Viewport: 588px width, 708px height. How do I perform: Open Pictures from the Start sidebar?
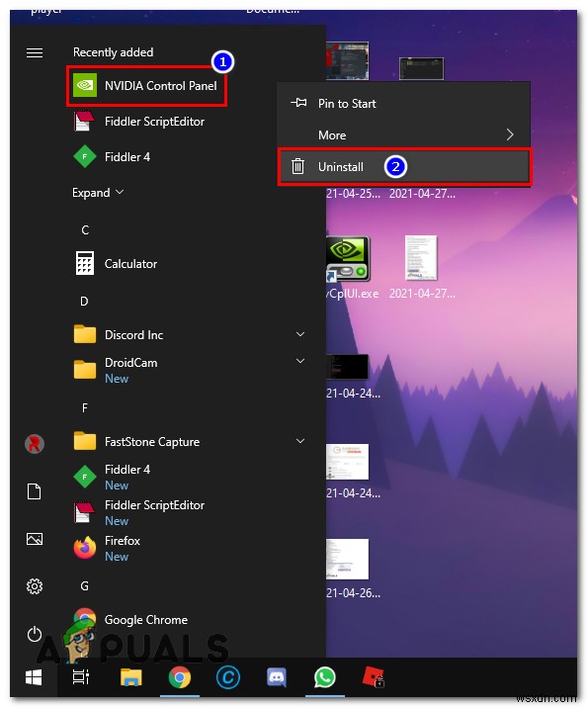click(x=35, y=539)
